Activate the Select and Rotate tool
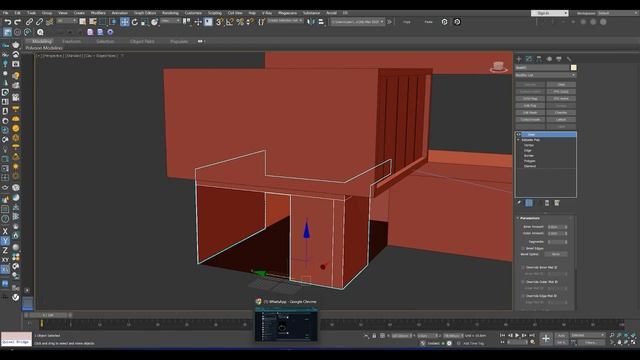 pyautogui.click(x=135, y=22)
